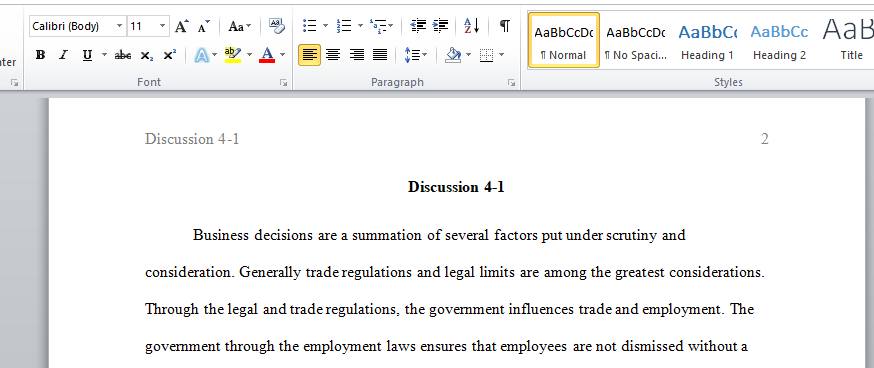Open Paragraph dialog box launcher
The width and height of the screenshot is (874, 368).
511,83
